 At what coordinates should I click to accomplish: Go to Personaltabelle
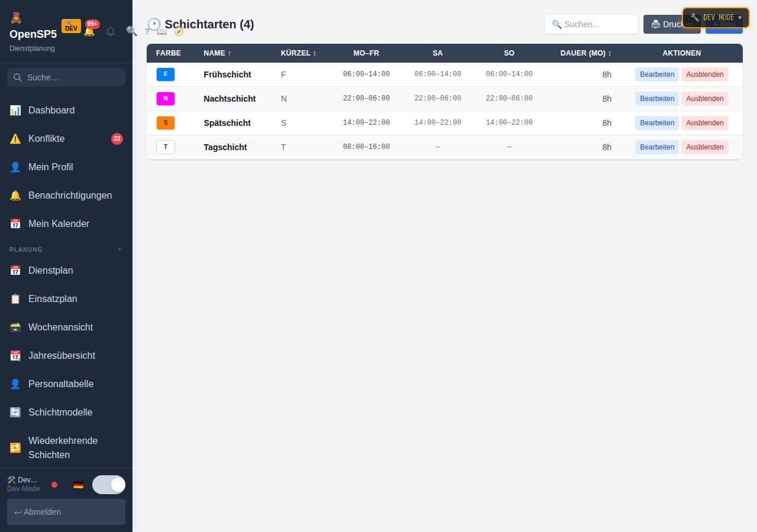pyautogui.click(x=66, y=384)
